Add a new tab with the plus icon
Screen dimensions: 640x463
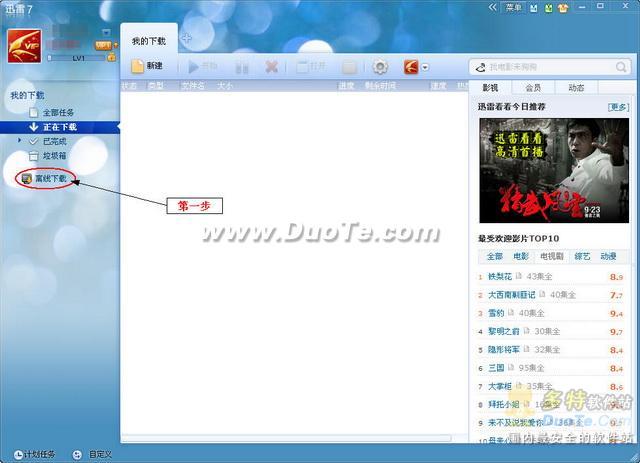[x=187, y=38]
